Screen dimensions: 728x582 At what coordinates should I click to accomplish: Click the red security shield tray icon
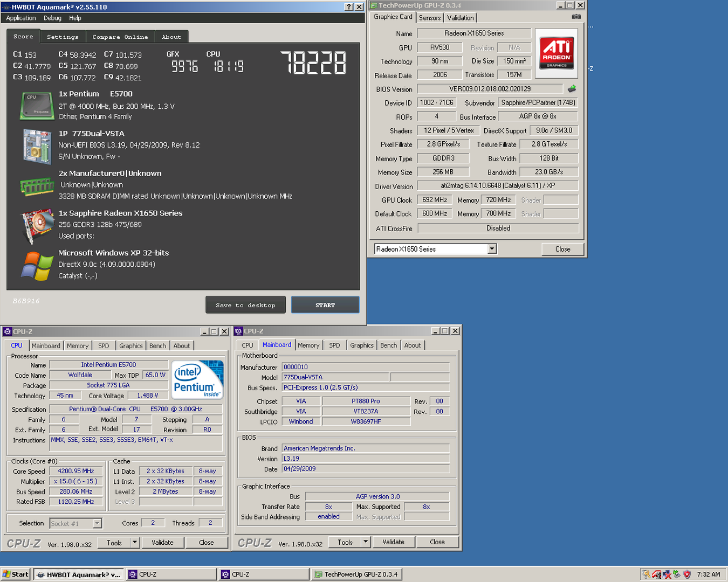click(x=687, y=574)
